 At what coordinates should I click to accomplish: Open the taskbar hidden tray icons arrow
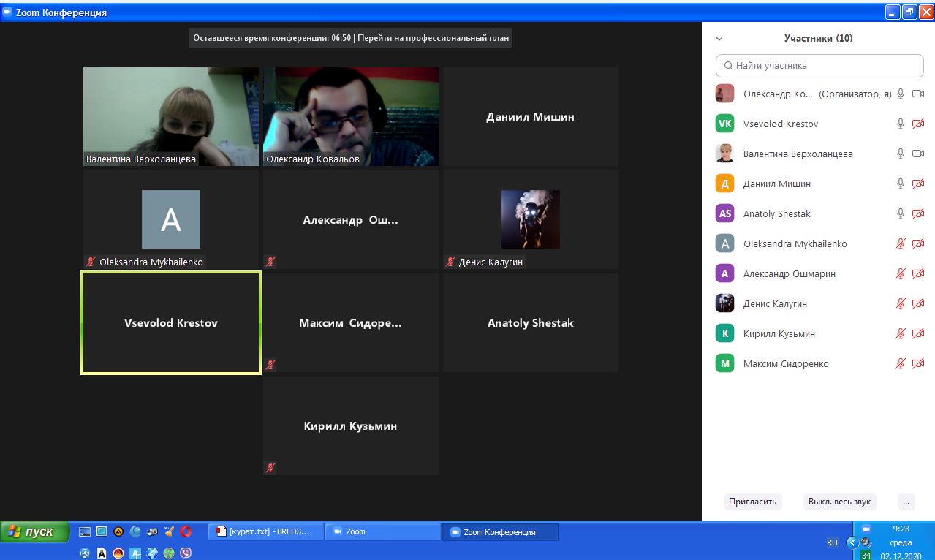click(x=852, y=542)
